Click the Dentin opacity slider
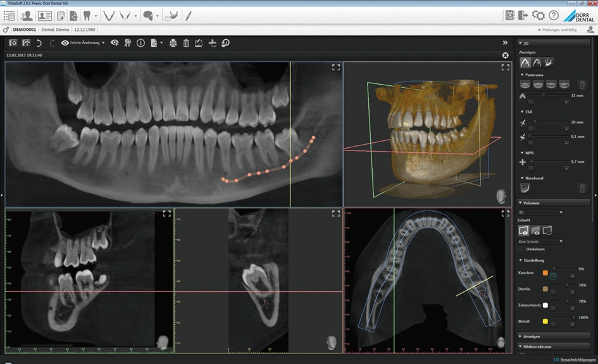 tap(562, 285)
